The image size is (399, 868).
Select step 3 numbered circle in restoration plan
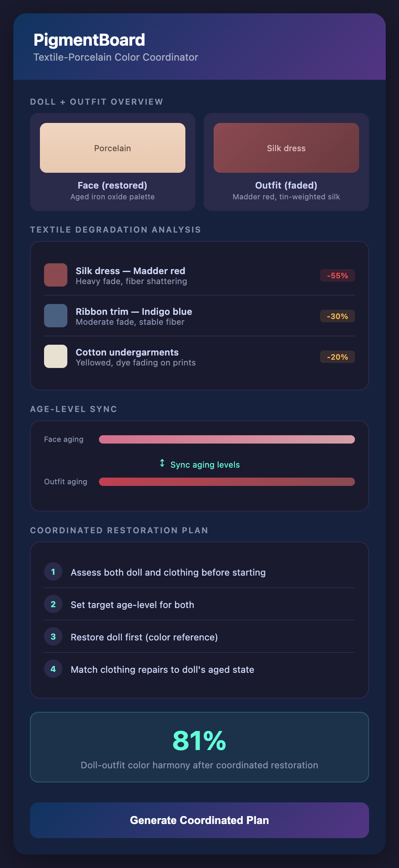[53, 636]
